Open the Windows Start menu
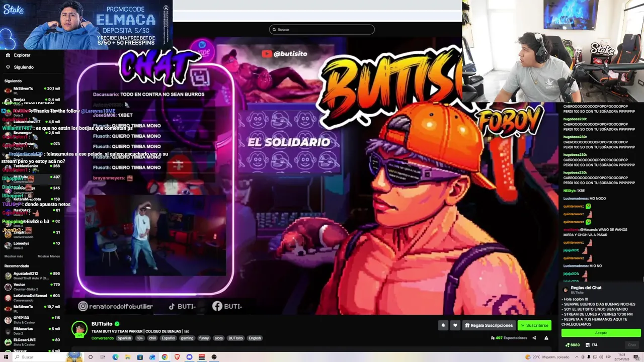The image size is (644, 362). tap(6, 357)
